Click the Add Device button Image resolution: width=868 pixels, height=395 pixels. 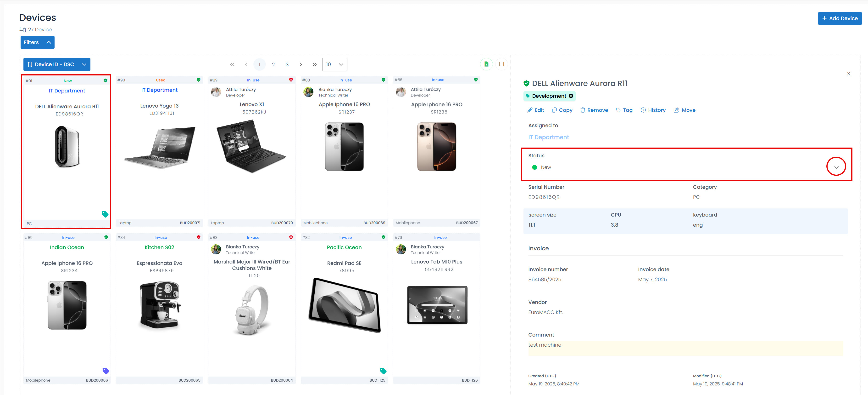coord(839,18)
